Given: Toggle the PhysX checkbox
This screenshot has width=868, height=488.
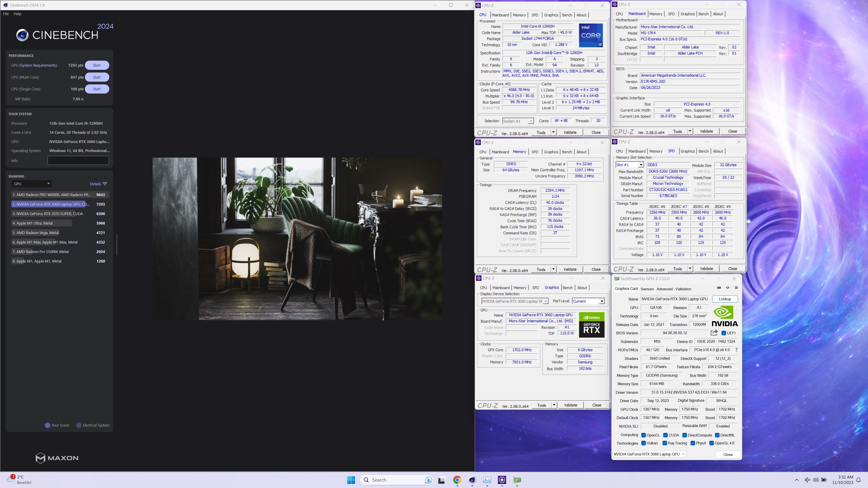Looking at the screenshot, I should [692, 443].
